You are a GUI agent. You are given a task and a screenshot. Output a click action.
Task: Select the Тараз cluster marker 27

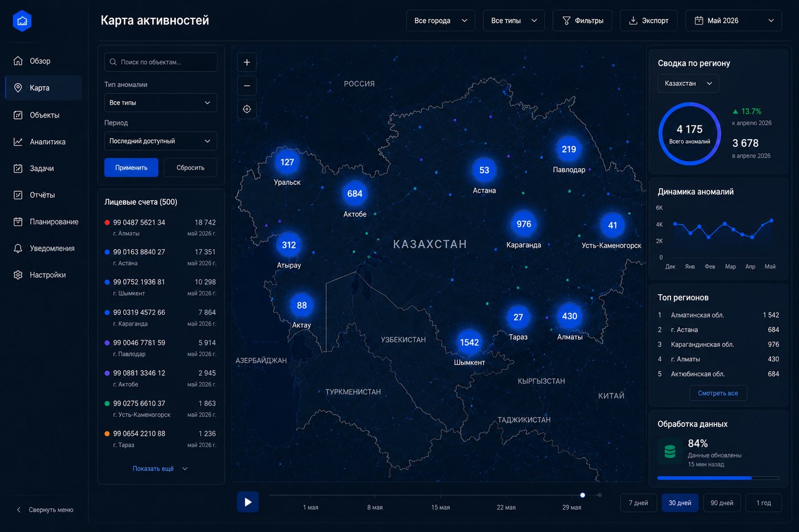[x=518, y=317]
